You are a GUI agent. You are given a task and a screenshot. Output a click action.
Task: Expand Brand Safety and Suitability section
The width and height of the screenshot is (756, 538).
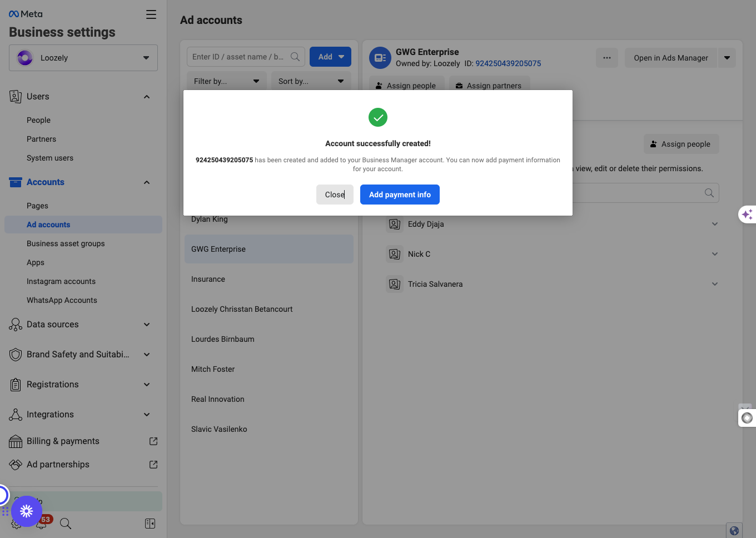tap(147, 355)
